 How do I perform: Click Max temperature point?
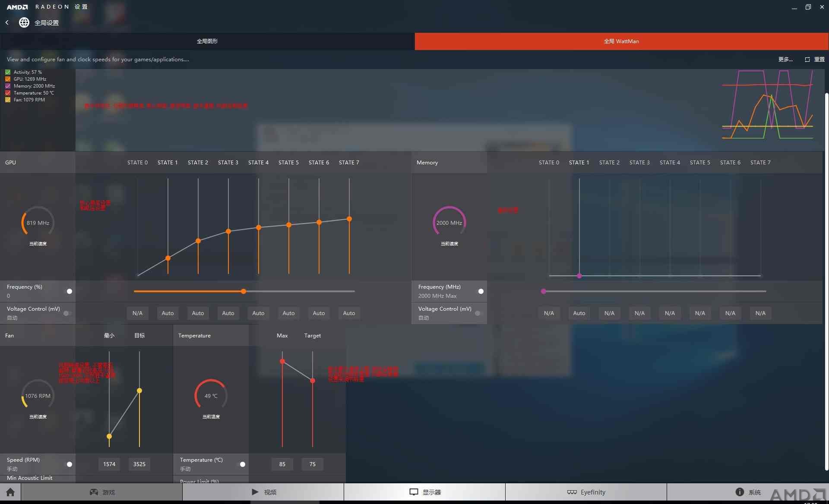pos(282,361)
